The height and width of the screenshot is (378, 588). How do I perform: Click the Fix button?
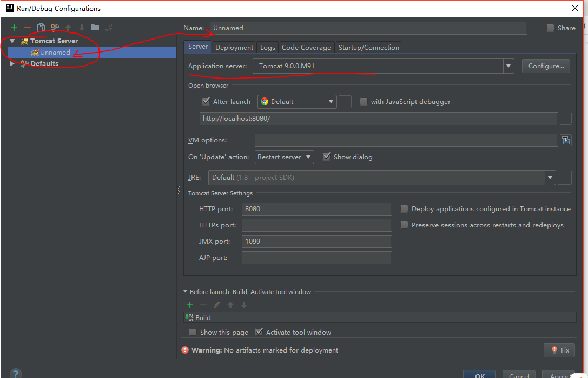tap(559, 350)
